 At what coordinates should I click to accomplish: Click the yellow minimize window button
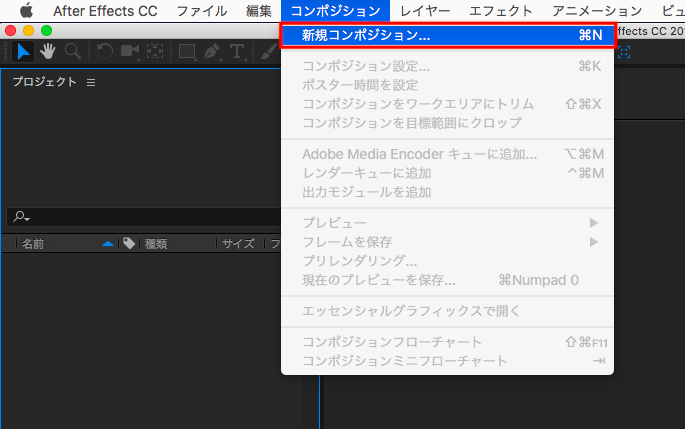(x=28, y=31)
